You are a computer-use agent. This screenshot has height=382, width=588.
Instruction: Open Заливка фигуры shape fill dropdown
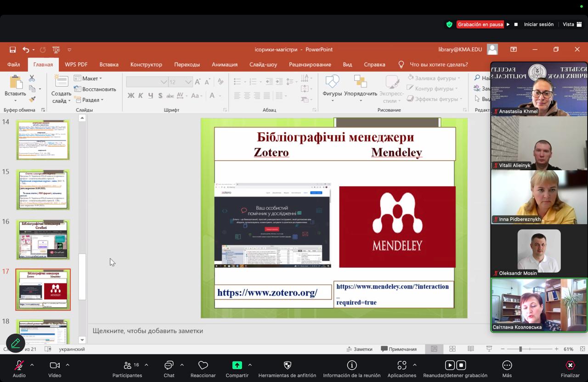coord(434,78)
